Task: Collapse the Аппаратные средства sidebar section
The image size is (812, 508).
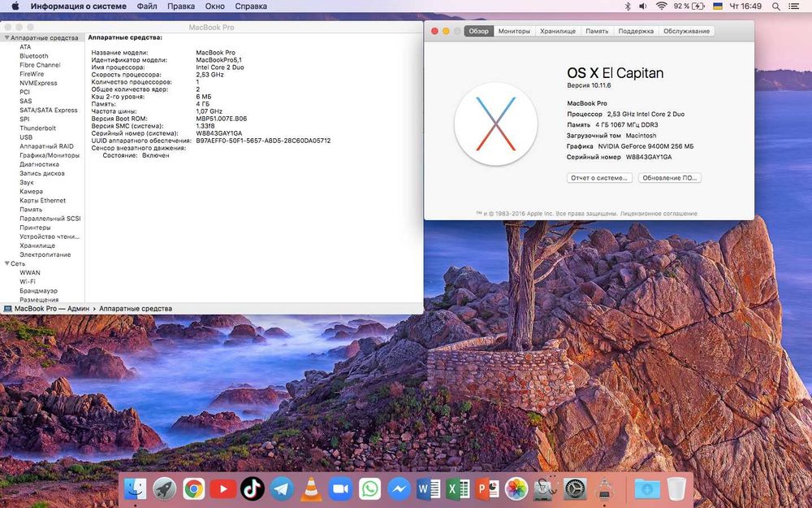Action: 6,38
